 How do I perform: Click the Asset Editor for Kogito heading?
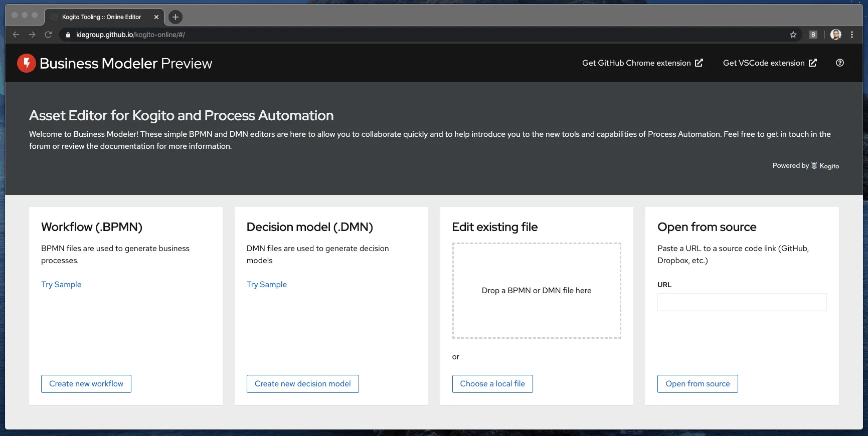[182, 115]
